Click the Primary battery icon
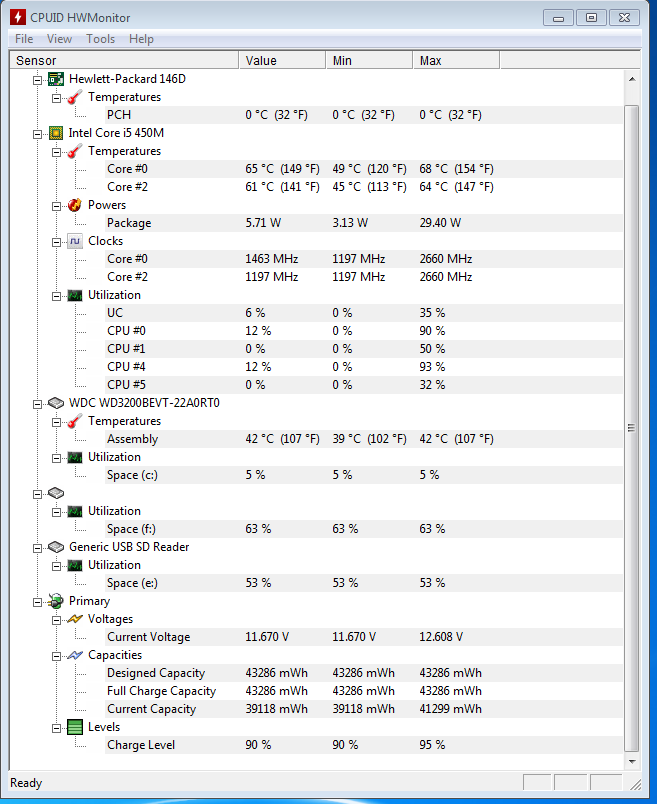This screenshot has width=657, height=804. tap(55, 601)
